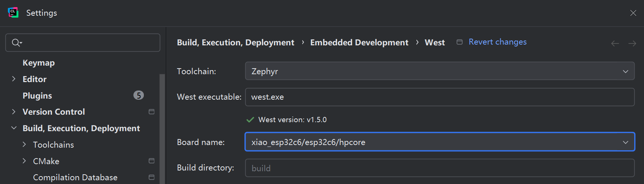644x184 pixels.
Task: Click project-level icon beside Compilation Database
Action: (152, 177)
